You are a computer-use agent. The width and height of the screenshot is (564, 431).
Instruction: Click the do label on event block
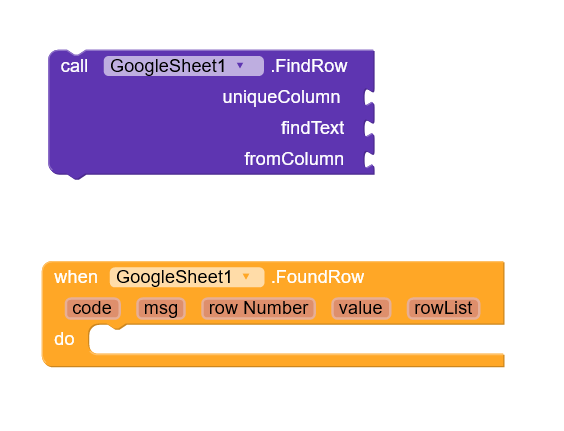[x=64, y=339]
